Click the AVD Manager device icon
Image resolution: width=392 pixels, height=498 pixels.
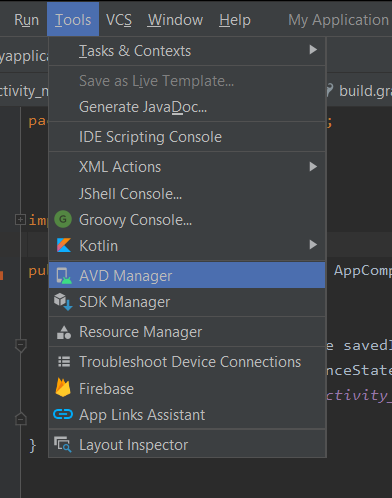pyautogui.click(x=64, y=276)
